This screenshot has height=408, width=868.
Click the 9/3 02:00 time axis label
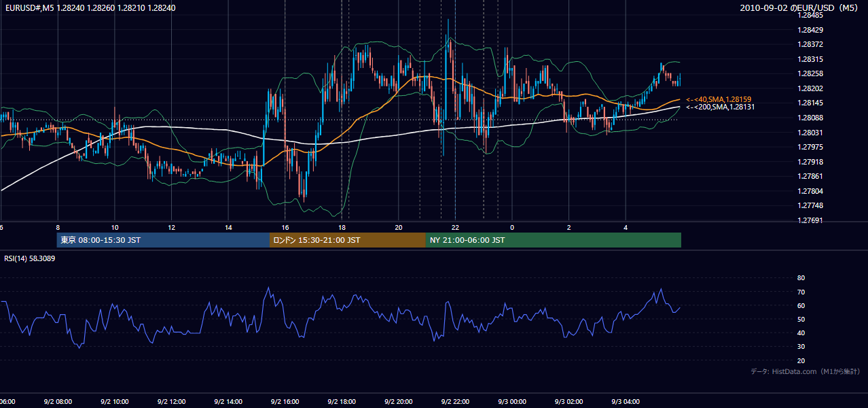coord(569,402)
